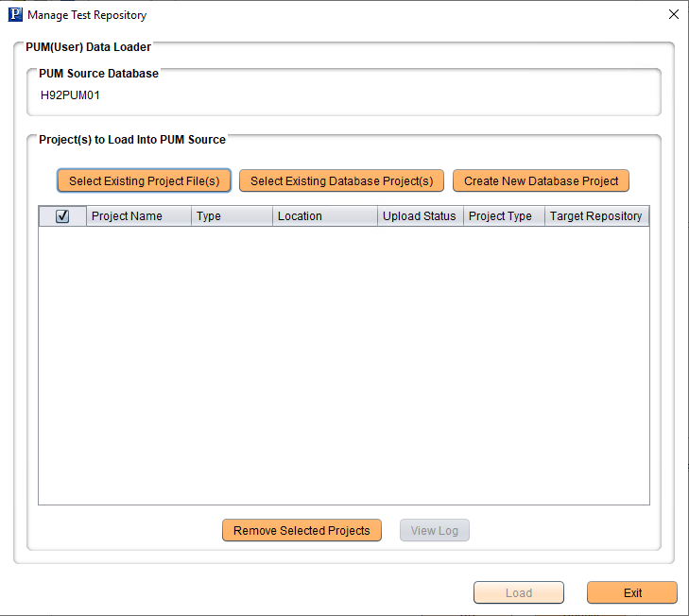
Task: Sort by Project Name column header
Action: coord(139,216)
